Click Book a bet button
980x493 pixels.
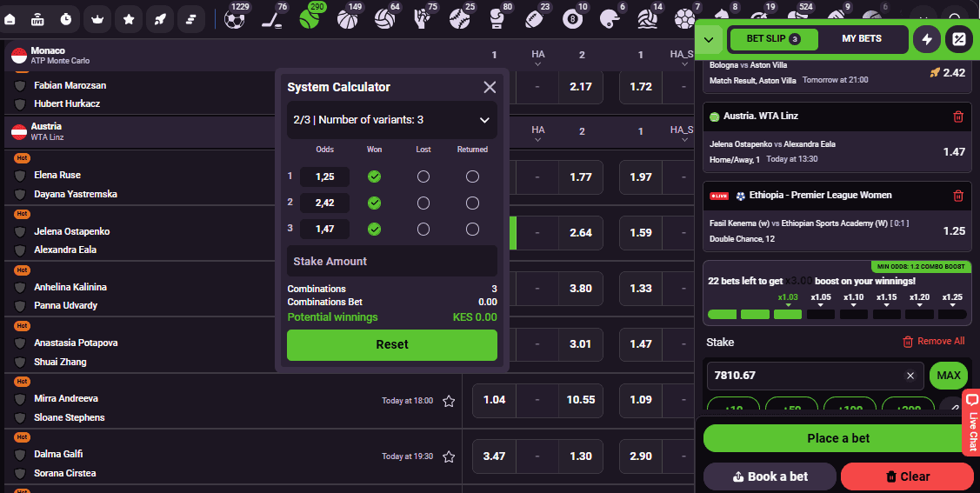tap(770, 476)
